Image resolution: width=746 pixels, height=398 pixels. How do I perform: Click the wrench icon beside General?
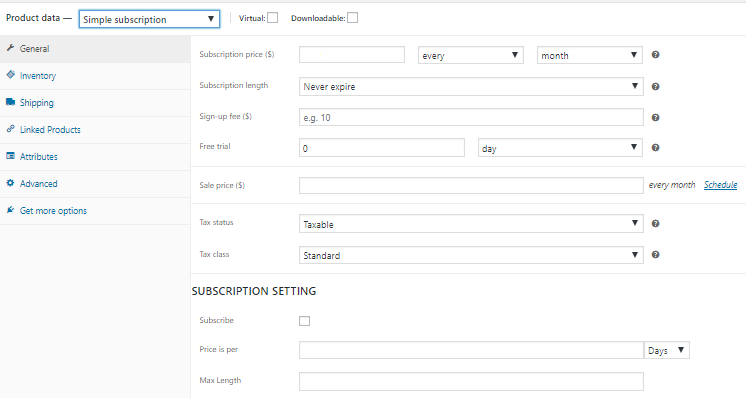click(x=10, y=48)
